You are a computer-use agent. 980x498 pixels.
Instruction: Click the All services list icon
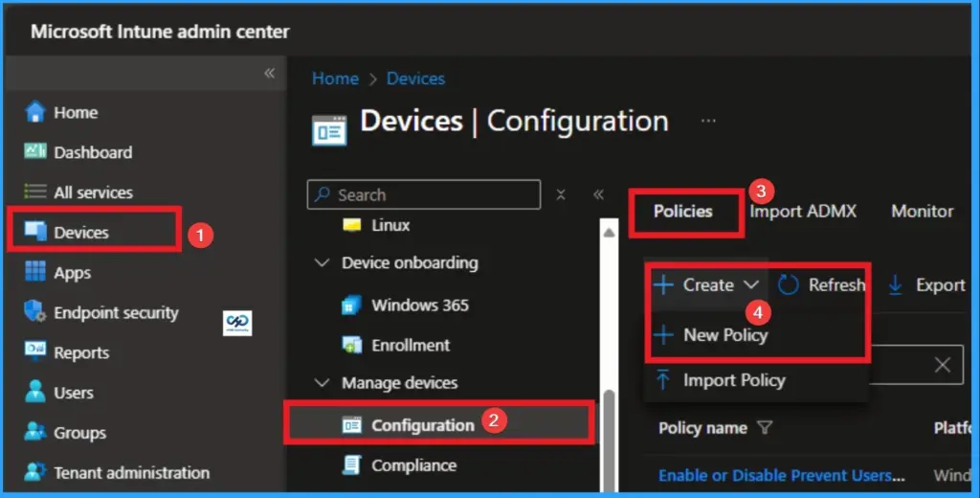(x=35, y=192)
